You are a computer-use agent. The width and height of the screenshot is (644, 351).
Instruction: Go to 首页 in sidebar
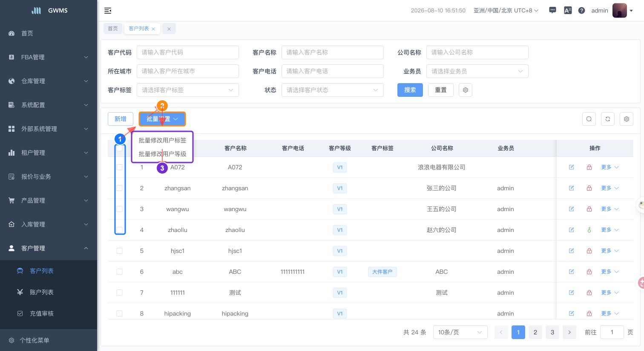point(49,33)
